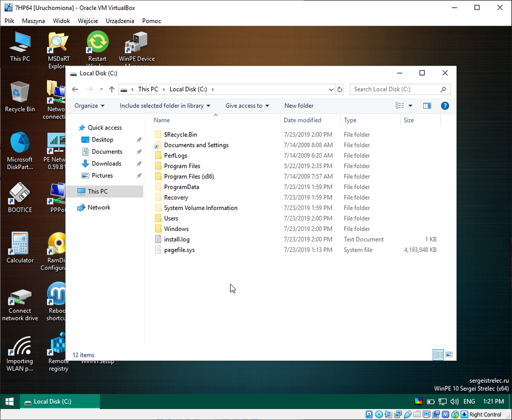Open the Maszyna menu

33,21
